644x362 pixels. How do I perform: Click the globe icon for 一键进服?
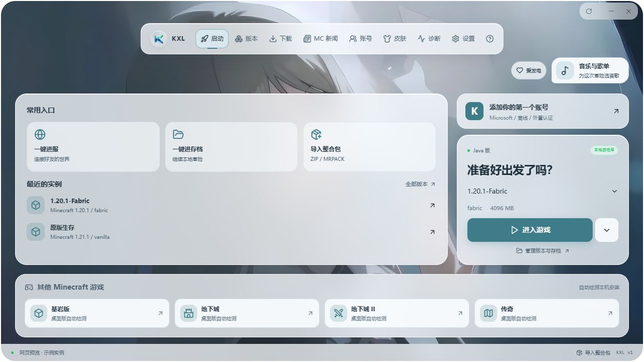pyautogui.click(x=40, y=134)
